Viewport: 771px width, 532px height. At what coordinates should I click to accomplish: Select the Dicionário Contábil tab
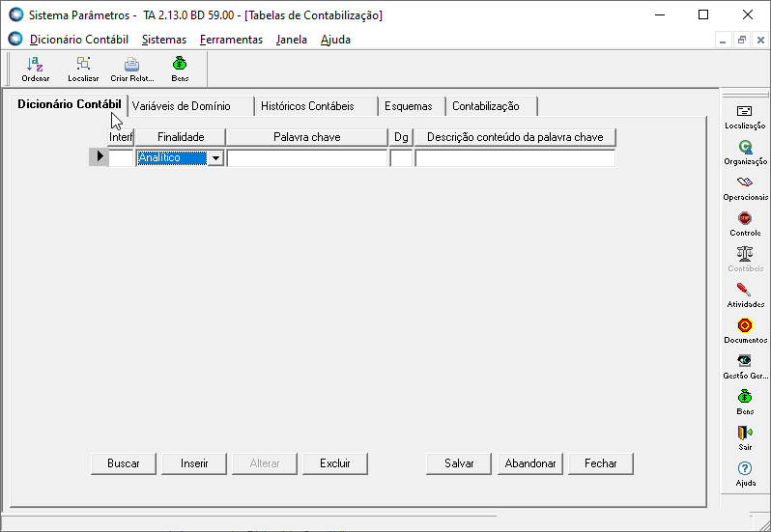point(70,104)
